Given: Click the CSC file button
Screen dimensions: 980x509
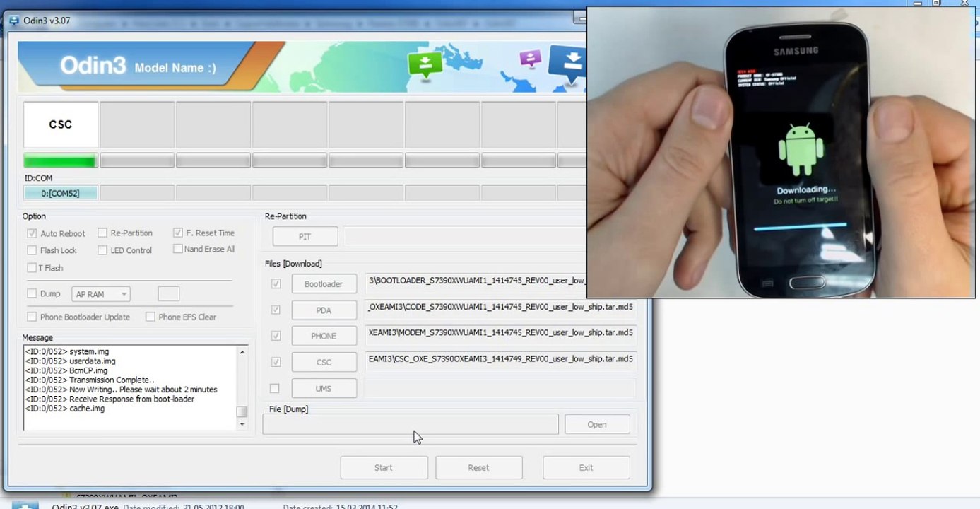Looking at the screenshot, I should [x=324, y=363].
